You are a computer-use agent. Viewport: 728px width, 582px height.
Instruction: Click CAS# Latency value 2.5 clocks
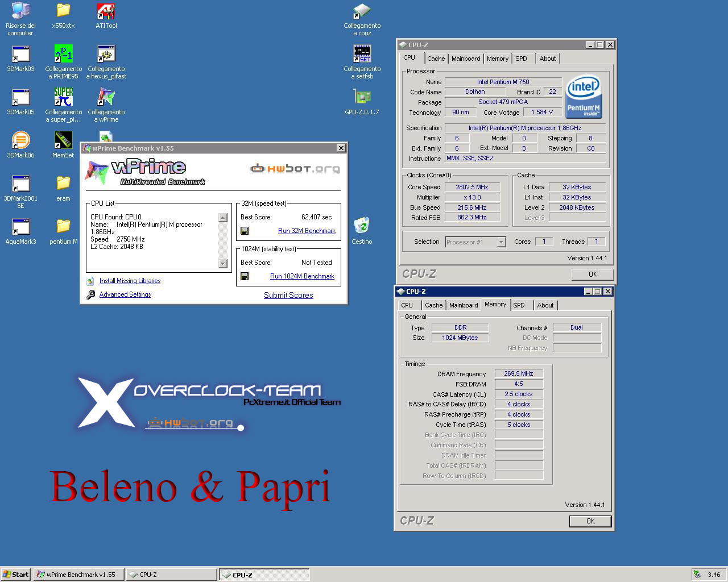coord(519,394)
